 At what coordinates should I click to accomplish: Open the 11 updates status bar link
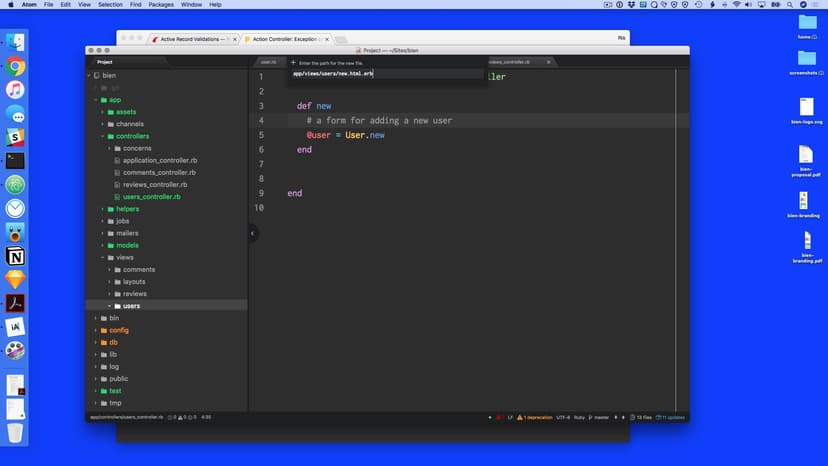click(674, 417)
